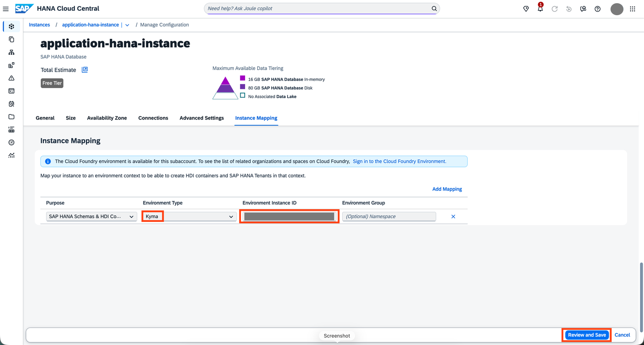The width and height of the screenshot is (644, 345).
Task: Switch to the Size tab
Action: tap(71, 118)
